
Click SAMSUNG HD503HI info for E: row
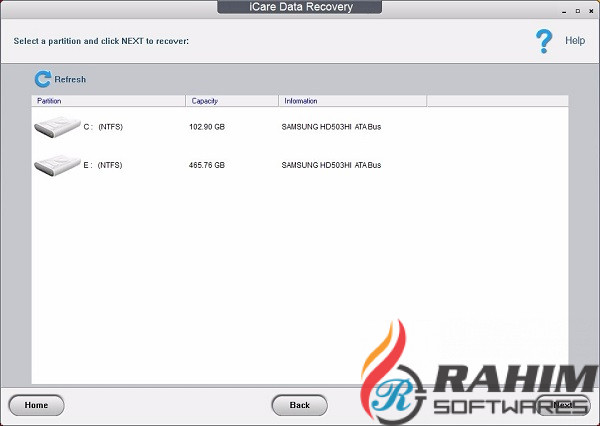331,165
